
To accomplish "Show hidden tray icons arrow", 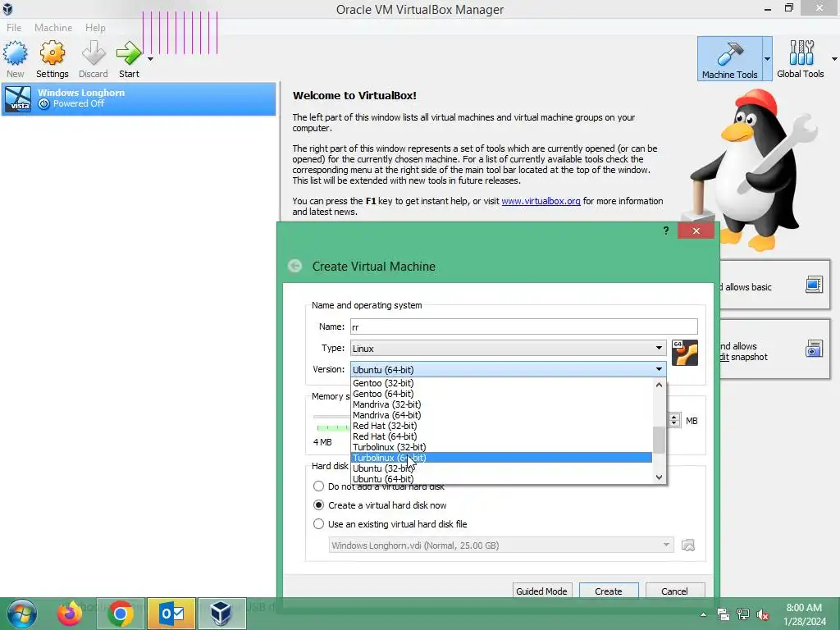I will pos(703,614).
